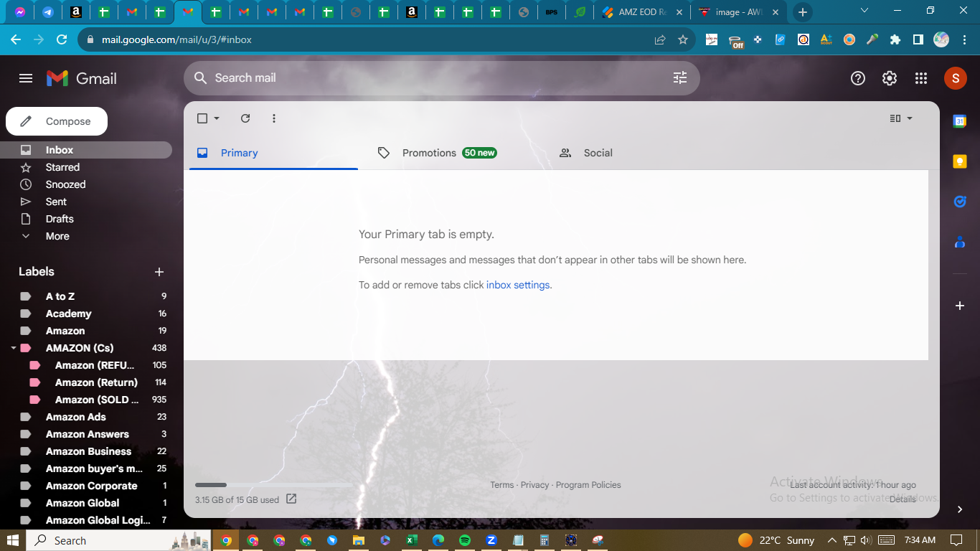Hide side panel chevron arrow

(960, 509)
